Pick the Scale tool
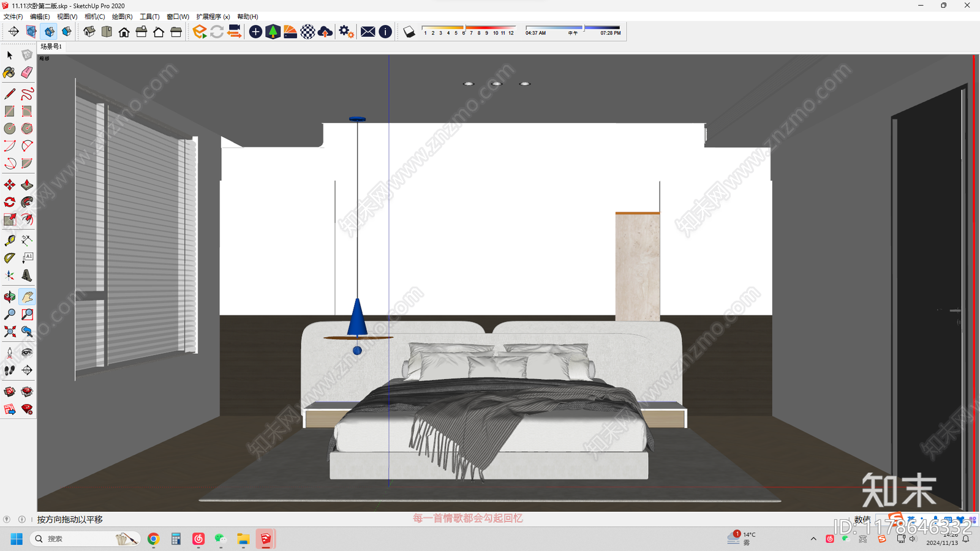 10,219
